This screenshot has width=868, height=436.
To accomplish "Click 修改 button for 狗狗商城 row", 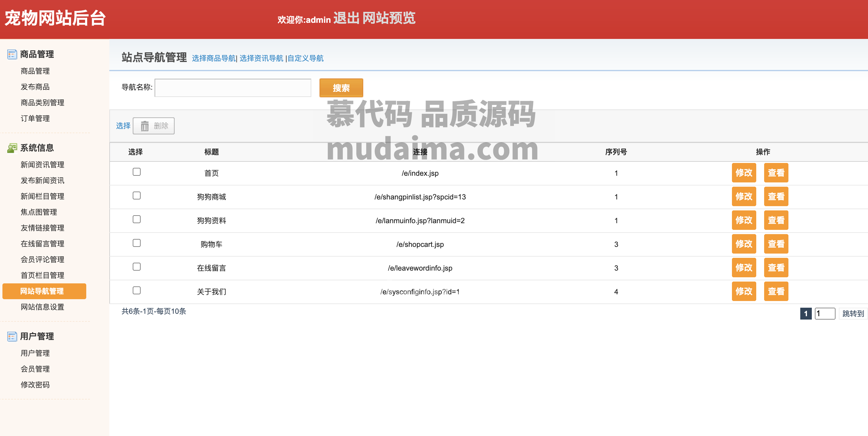I will [x=744, y=196].
